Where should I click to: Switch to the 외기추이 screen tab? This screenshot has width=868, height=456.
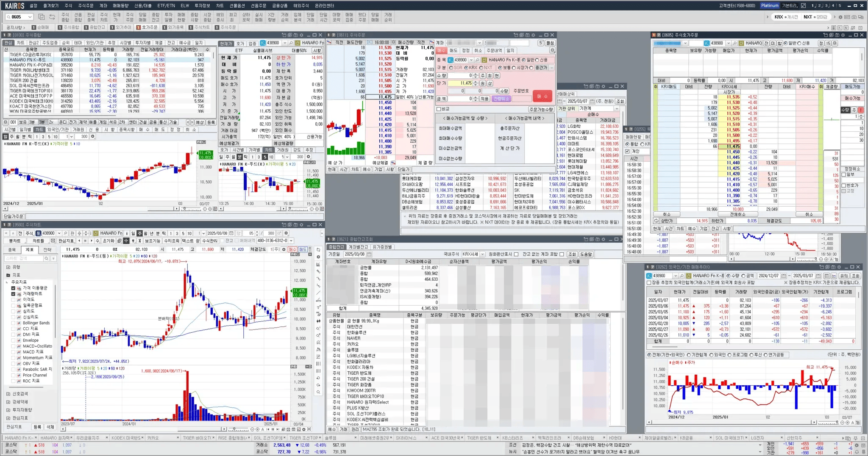pyautogui.click(x=121, y=28)
